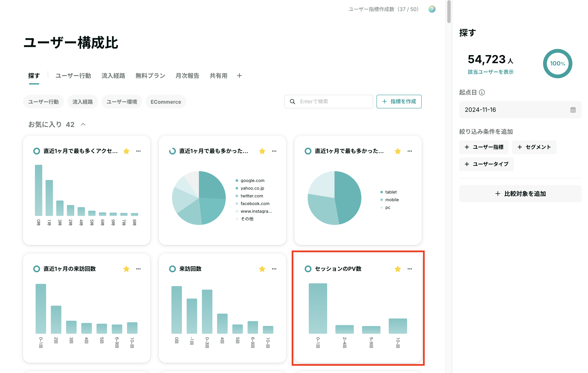Switch to the 流入経路 tab

click(x=113, y=76)
